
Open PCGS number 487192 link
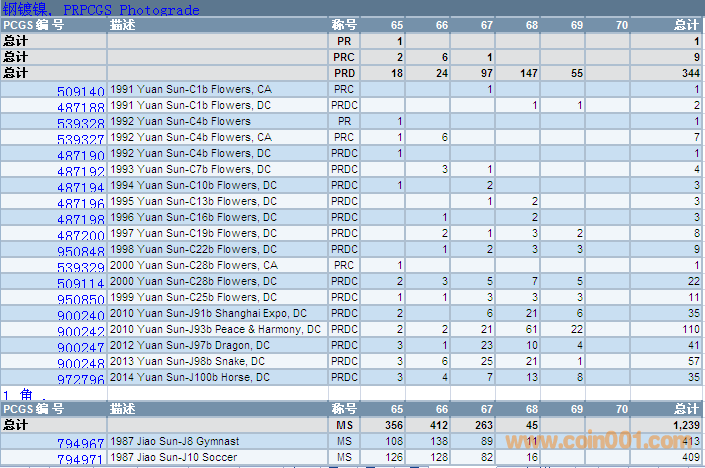tap(81, 171)
